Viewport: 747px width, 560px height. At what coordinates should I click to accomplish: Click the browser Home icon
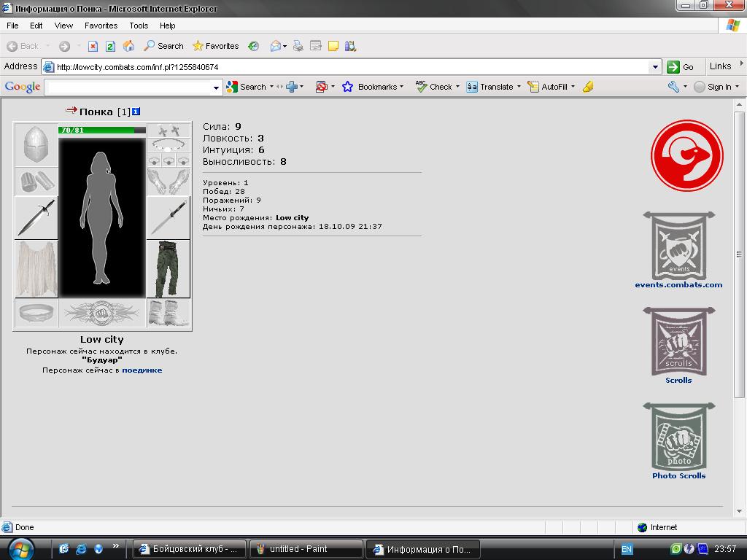click(x=128, y=46)
